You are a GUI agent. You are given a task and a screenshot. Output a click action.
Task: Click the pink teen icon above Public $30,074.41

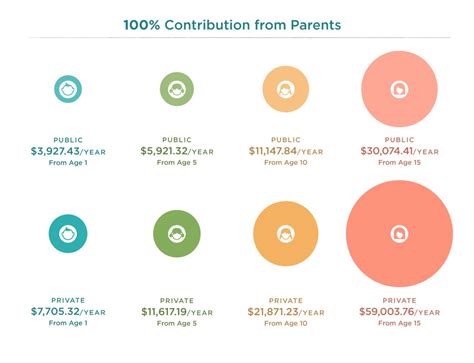(x=399, y=89)
